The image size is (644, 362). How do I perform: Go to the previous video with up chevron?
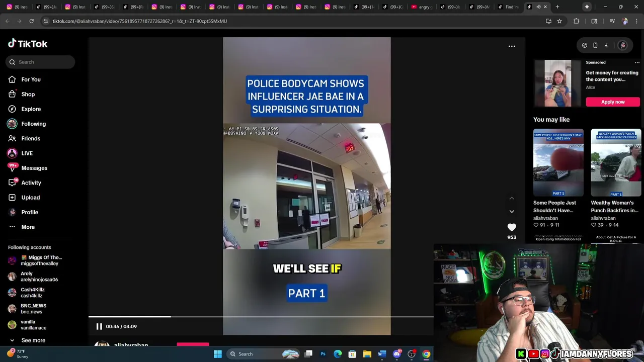pos(512,198)
